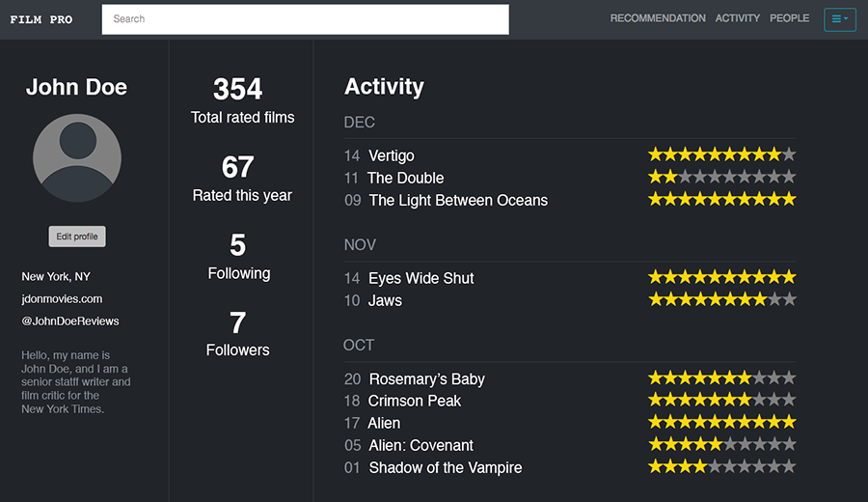Open the @JohnDoeReviews handle link

(x=70, y=321)
